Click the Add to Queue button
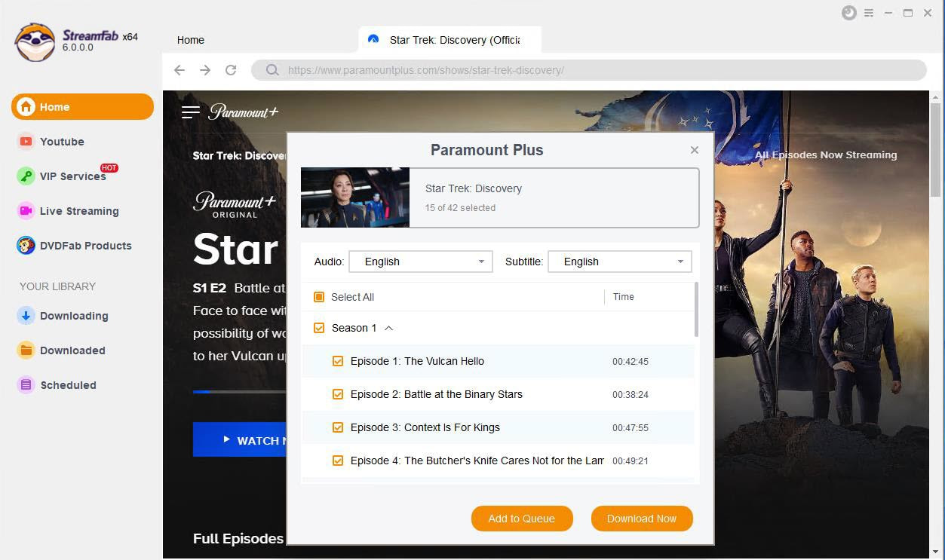 [522, 519]
